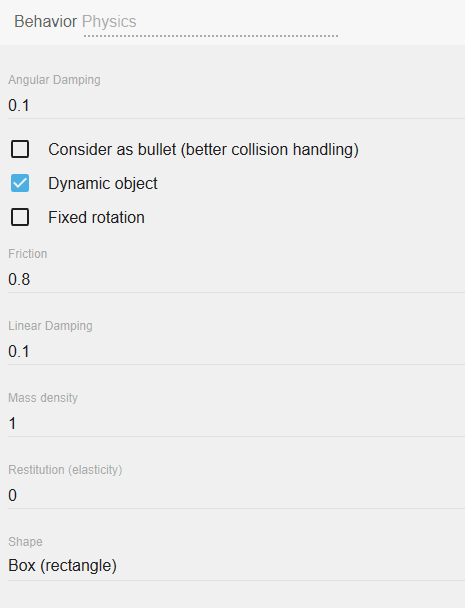Image resolution: width=465 pixels, height=608 pixels.
Task: Click the 'Fixed rotation' label text
Action: (96, 217)
